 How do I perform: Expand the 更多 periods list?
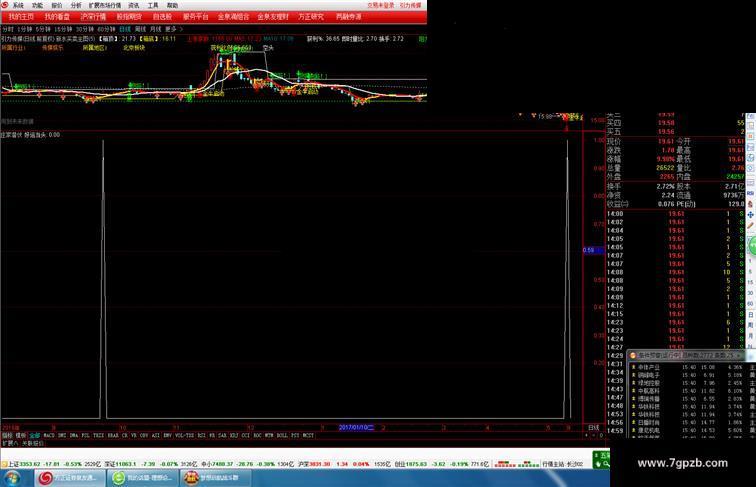[x=174, y=29]
